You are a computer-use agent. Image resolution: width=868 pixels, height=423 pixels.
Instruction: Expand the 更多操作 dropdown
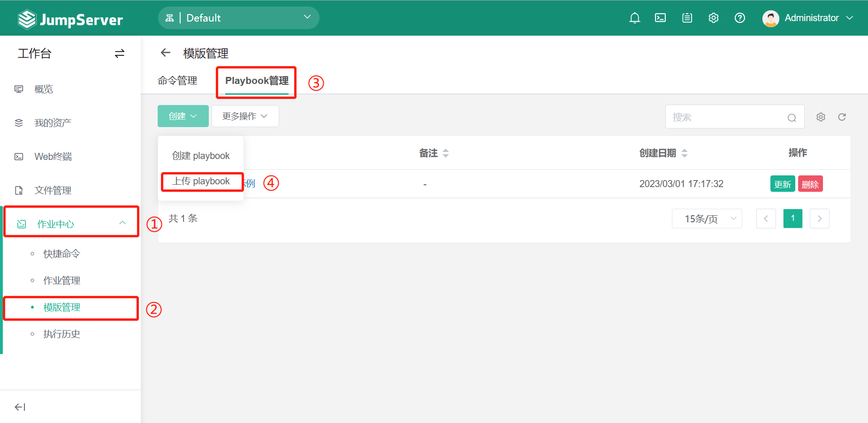[x=245, y=116]
